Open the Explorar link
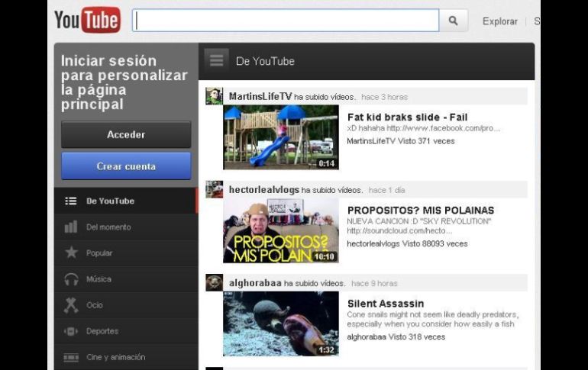This screenshot has height=370, width=588. click(500, 21)
